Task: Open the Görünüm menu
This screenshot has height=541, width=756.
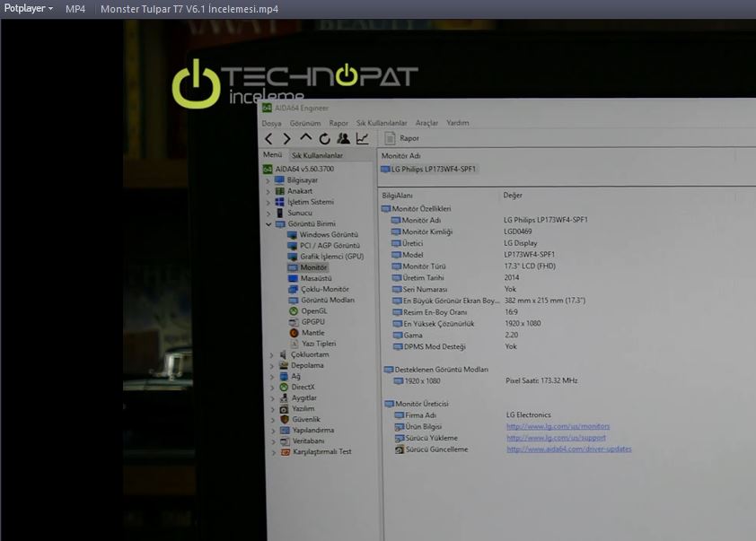Action: click(305, 123)
